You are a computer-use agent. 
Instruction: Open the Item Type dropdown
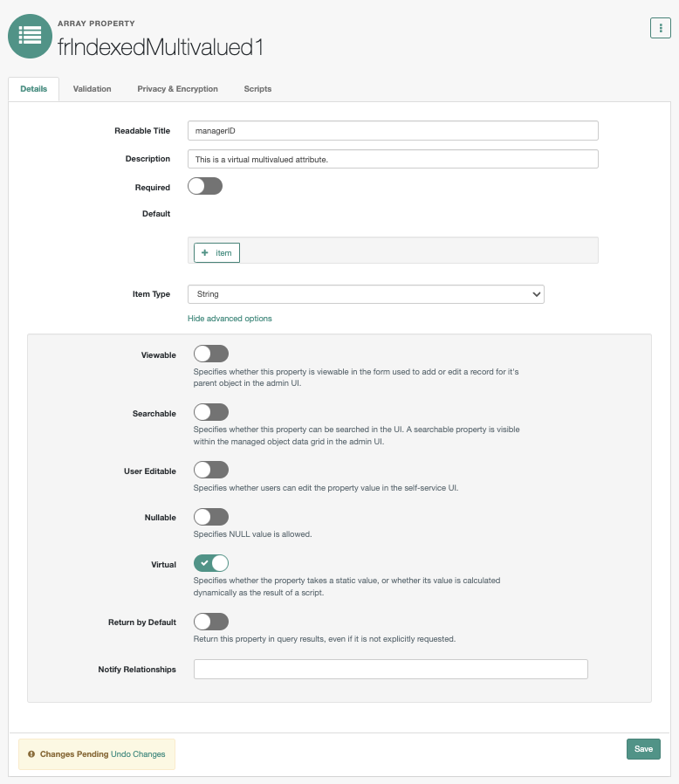coord(366,294)
